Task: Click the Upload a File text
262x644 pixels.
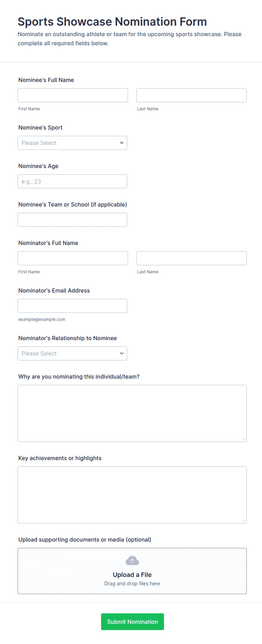Action: pyautogui.click(x=132, y=575)
